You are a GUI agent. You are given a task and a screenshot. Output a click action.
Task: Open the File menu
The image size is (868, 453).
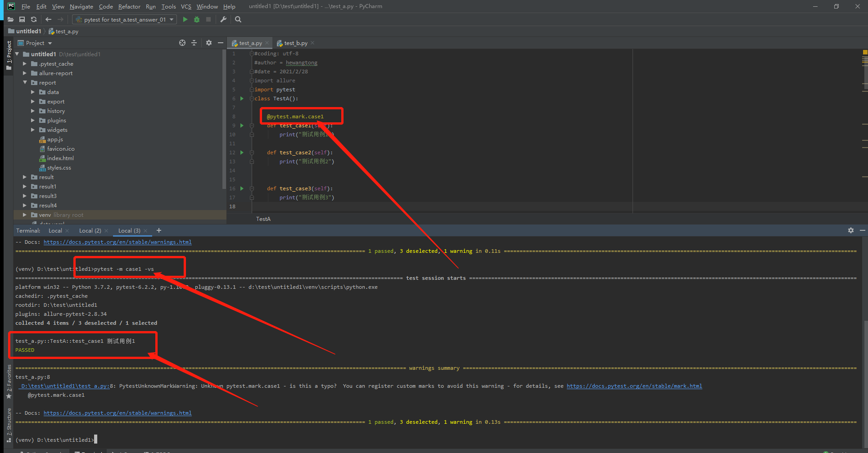(26, 6)
